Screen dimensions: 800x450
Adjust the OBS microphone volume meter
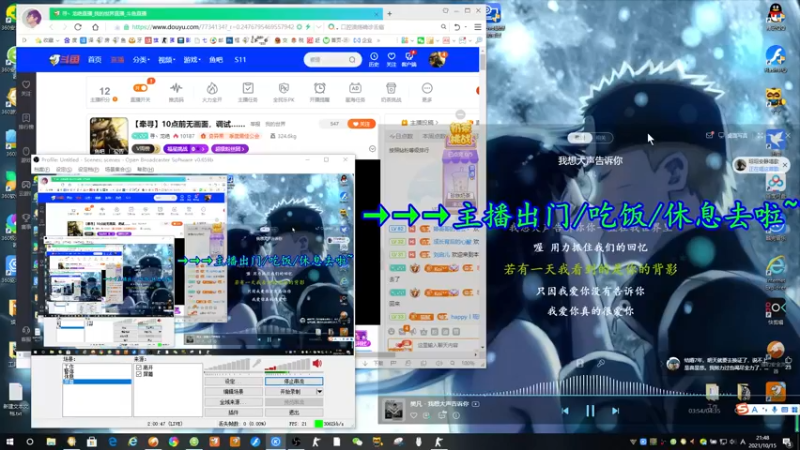pyautogui.click(x=228, y=365)
